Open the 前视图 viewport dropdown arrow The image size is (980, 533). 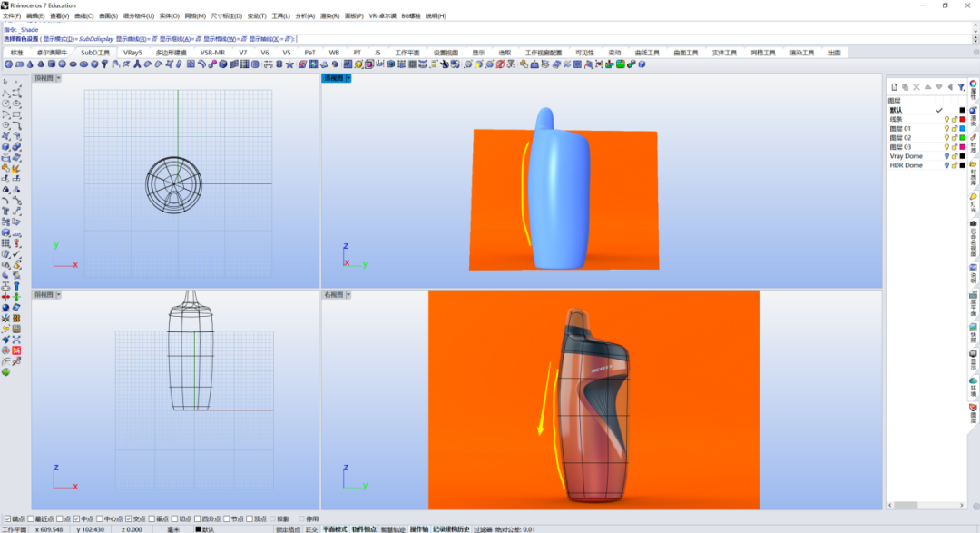tap(58, 295)
